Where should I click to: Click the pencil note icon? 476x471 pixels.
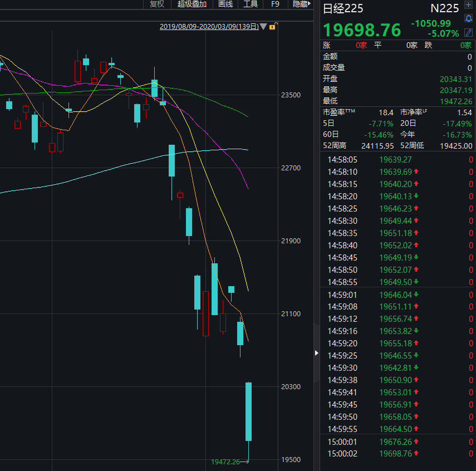coord(468,32)
